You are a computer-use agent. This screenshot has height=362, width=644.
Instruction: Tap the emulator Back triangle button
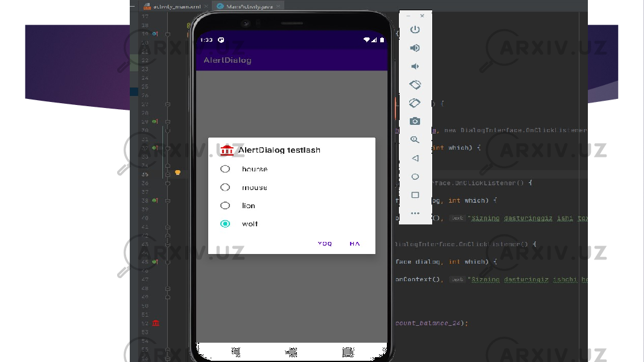click(x=415, y=158)
